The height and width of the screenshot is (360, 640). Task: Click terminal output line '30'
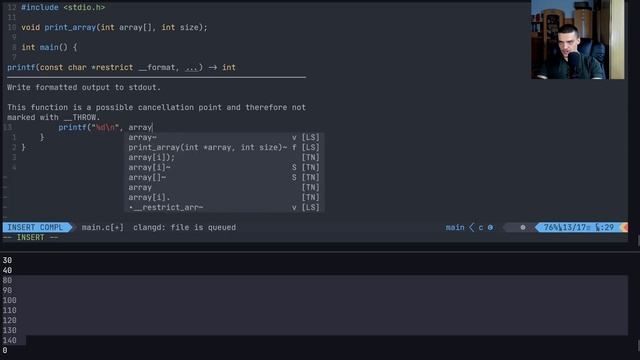(7, 260)
